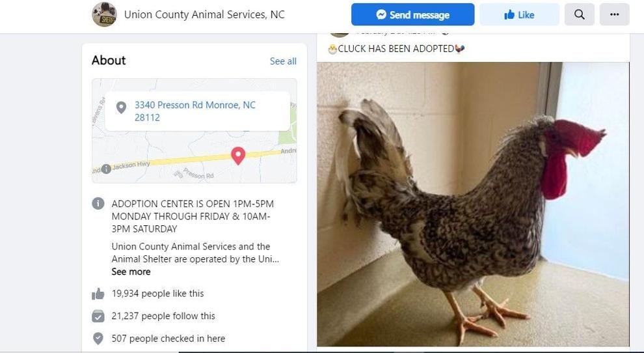This screenshot has width=644, height=353.
Task: Expand the description with See more
Action: pyautogui.click(x=131, y=272)
